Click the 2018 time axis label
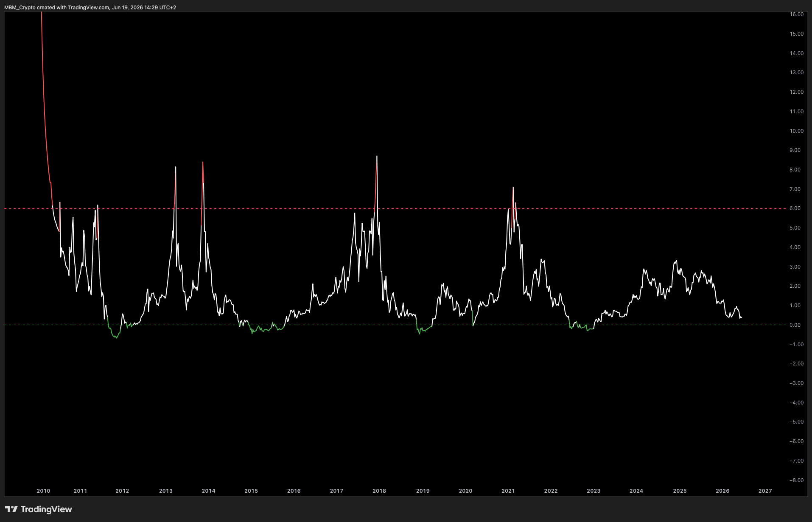The width and height of the screenshot is (812, 522). [x=379, y=491]
